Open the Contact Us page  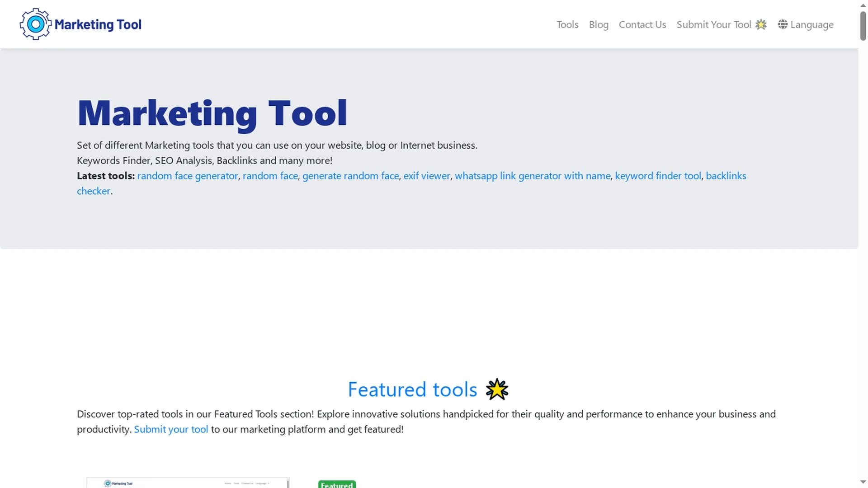click(642, 24)
